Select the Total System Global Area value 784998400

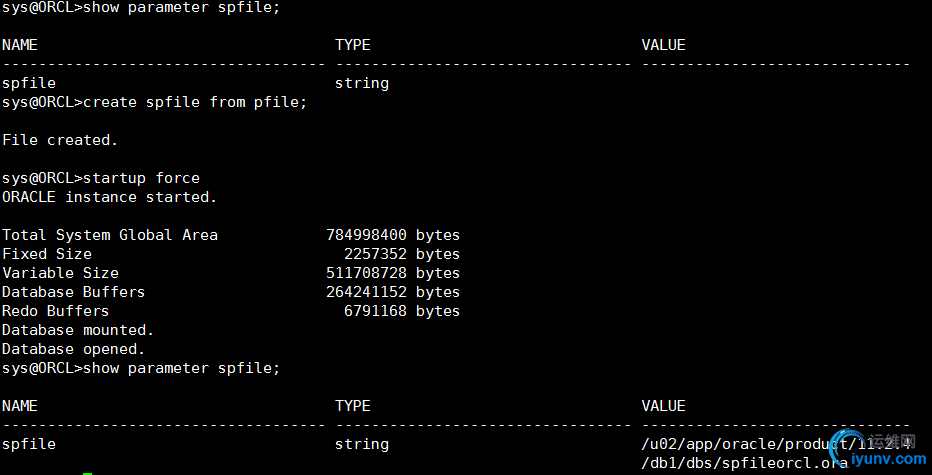point(367,235)
